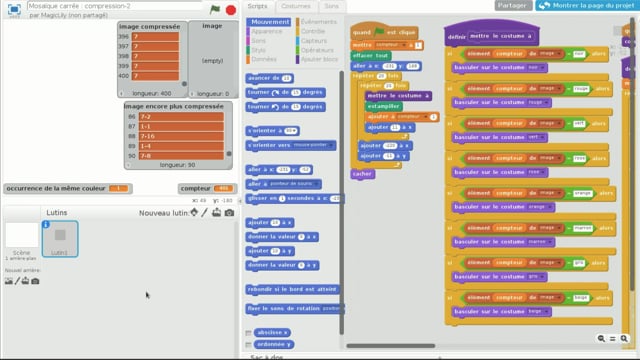This screenshot has height=360, width=640.
Task: Choose a new sprite from the library
Action: click(194, 212)
